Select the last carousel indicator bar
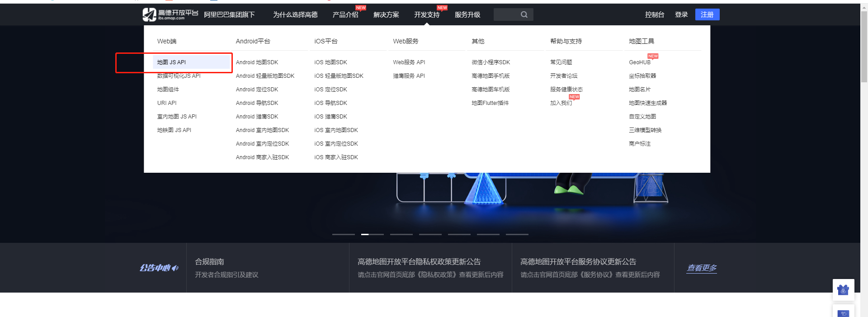The width and height of the screenshot is (868, 317). [517, 234]
